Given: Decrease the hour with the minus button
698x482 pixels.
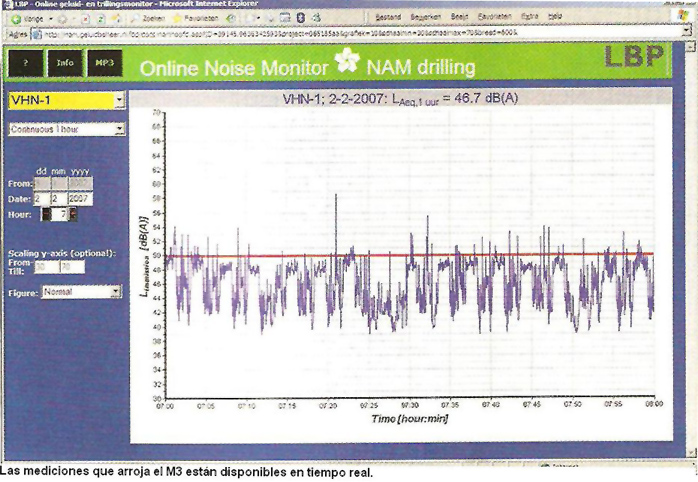Looking at the screenshot, I should (46, 215).
